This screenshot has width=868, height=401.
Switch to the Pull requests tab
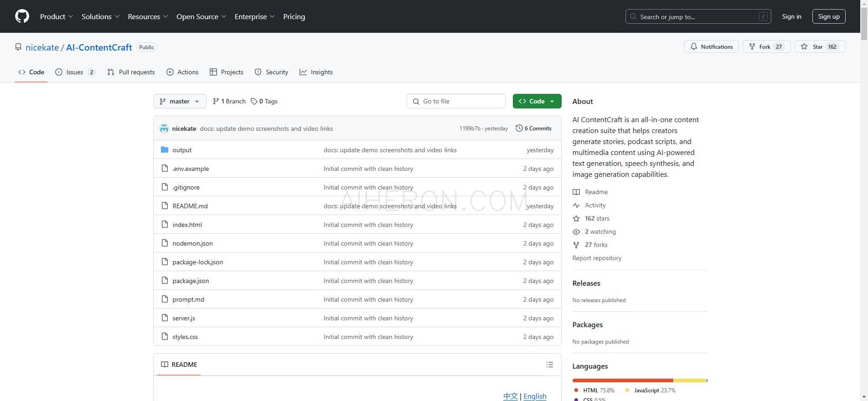131,72
